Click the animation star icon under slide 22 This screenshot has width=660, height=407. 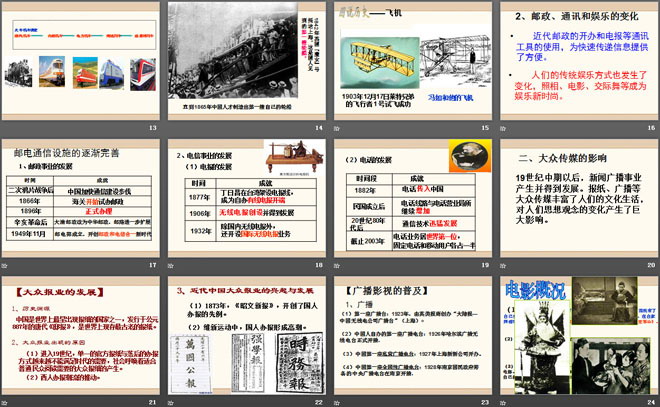pyautogui.click(x=170, y=403)
